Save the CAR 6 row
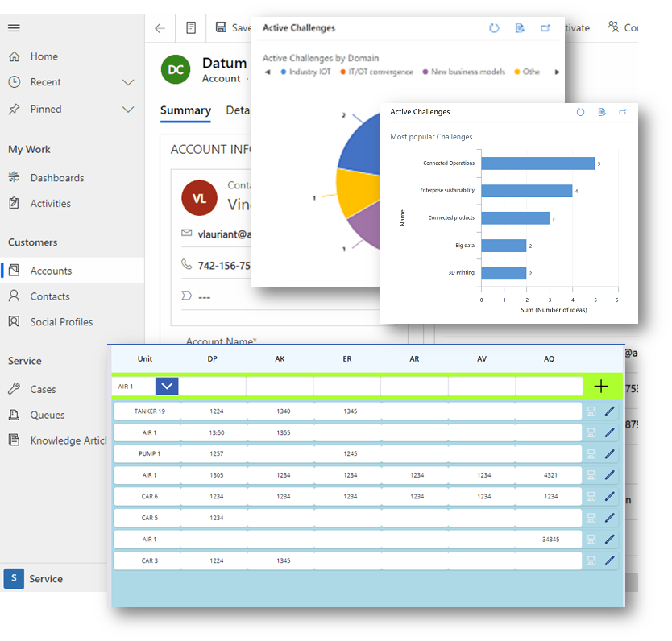672x641 pixels. click(591, 497)
